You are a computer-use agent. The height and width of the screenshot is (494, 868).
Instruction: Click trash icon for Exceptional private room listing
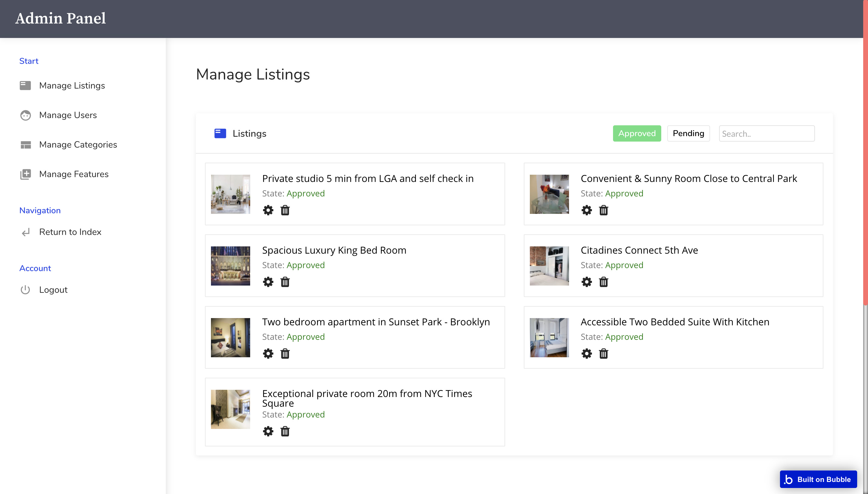(285, 431)
